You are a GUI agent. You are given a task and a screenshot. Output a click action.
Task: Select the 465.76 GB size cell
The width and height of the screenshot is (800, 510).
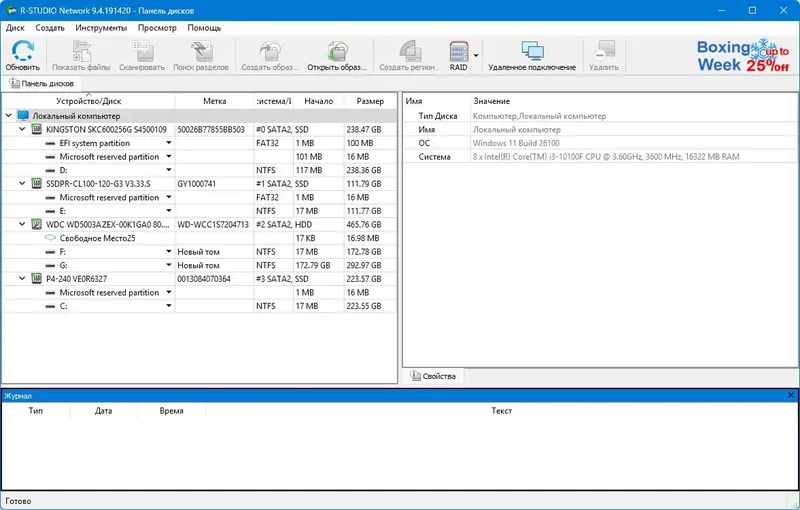click(x=370, y=224)
